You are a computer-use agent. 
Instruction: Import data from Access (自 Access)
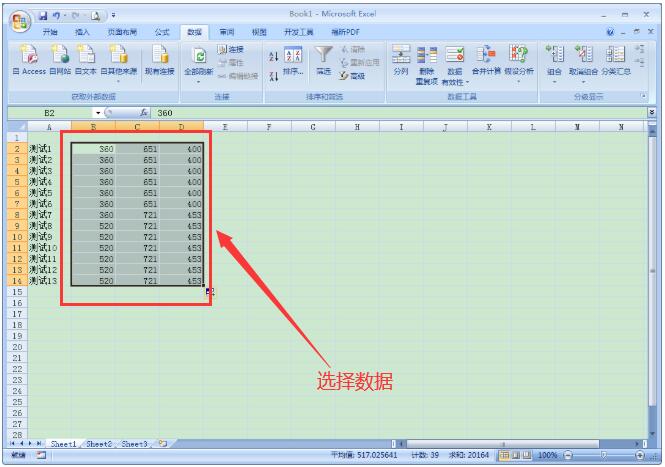(29, 60)
